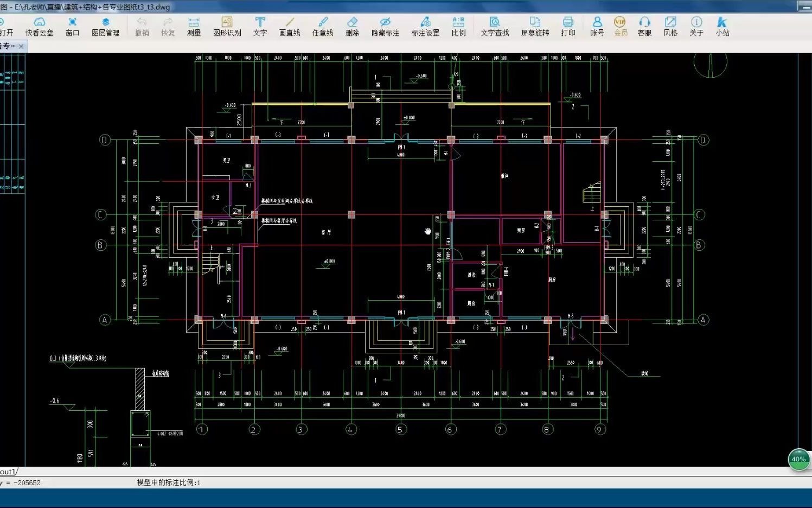This screenshot has height=508, width=812.
Task: Click 屏幕旋转 screen rotate
Action: click(x=535, y=27)
